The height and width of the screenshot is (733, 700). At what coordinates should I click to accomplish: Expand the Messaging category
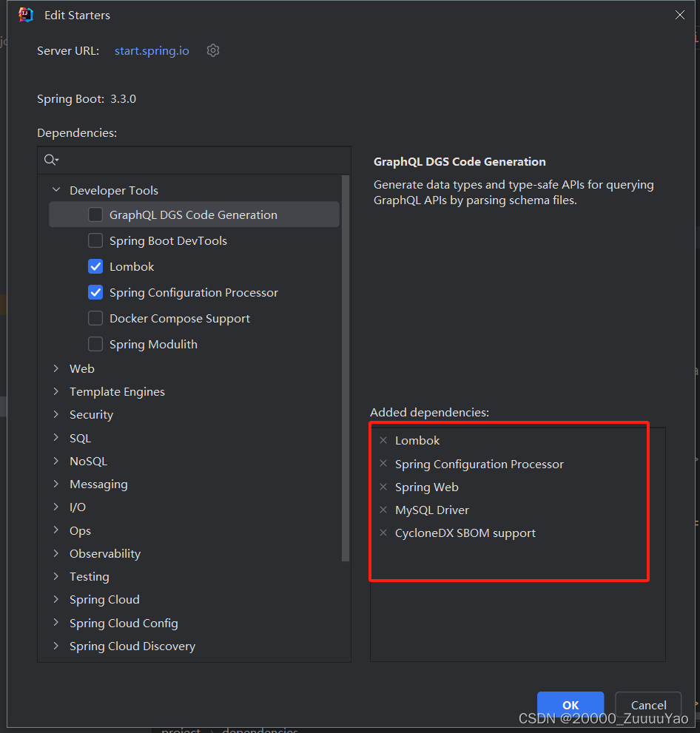[x=56, y=484]
